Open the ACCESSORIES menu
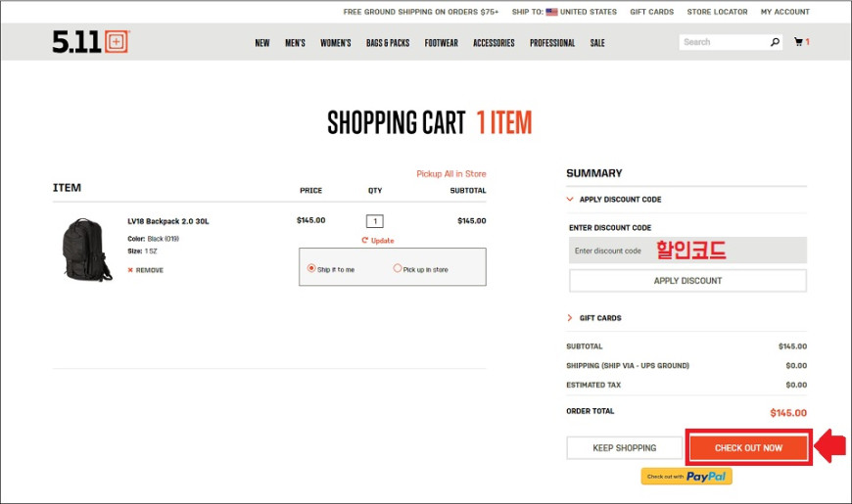 494,43
